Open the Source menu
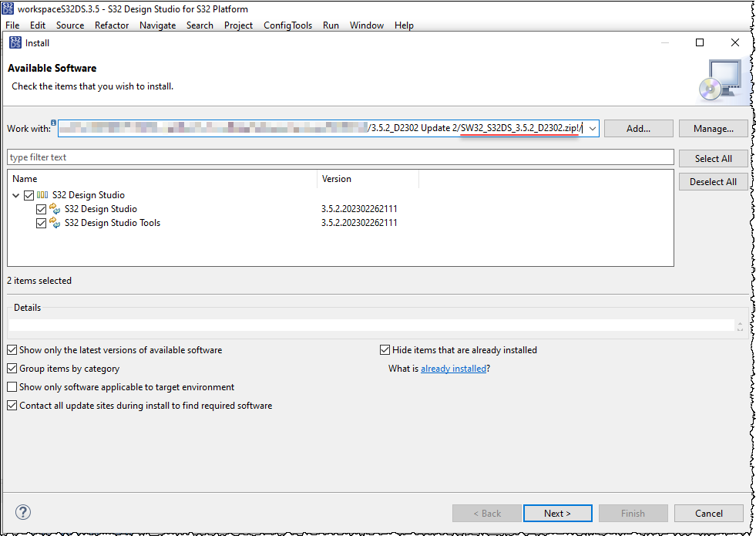The width and height of the screenshot is (756, 536). 70,25
